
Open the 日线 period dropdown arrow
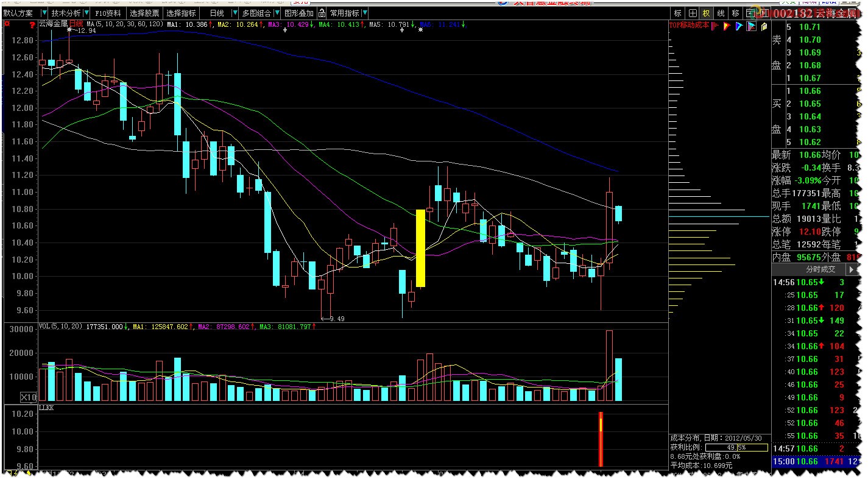(235, 13)
